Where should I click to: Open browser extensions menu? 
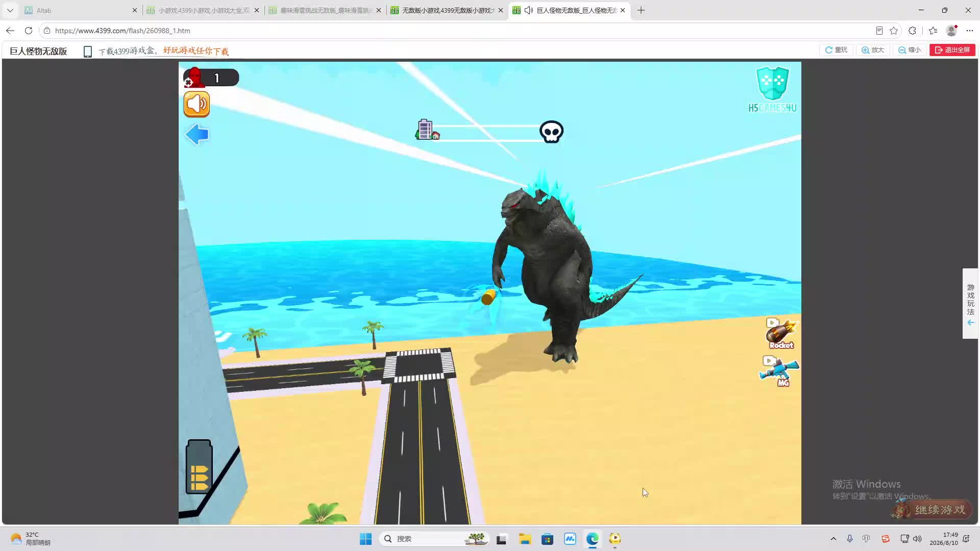pyautogui.click(x=913, y=31)
